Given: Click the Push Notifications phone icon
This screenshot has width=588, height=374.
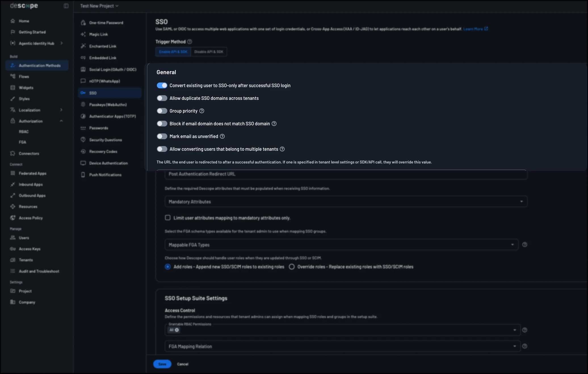Looking at the screenshot, I should click(83, 175).
